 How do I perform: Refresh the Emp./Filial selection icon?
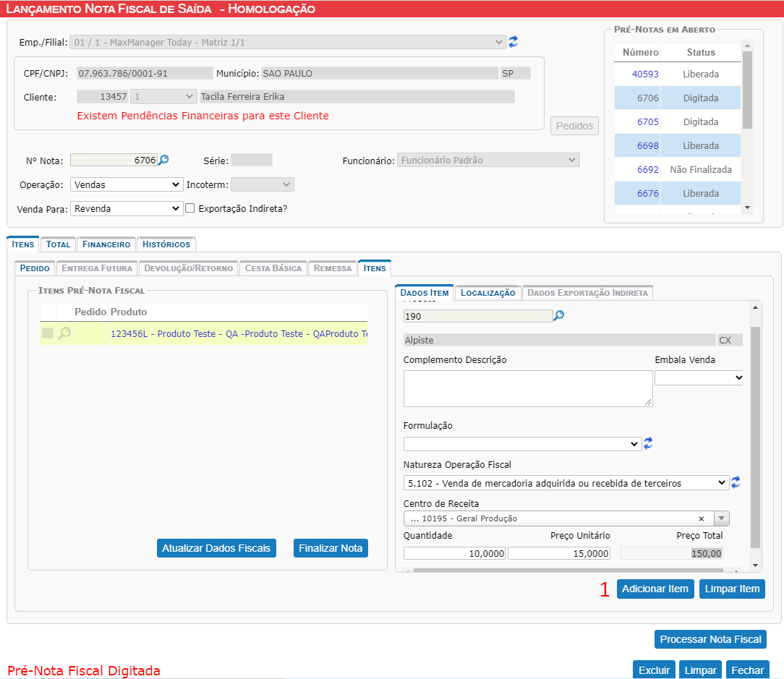coord(513,42)
